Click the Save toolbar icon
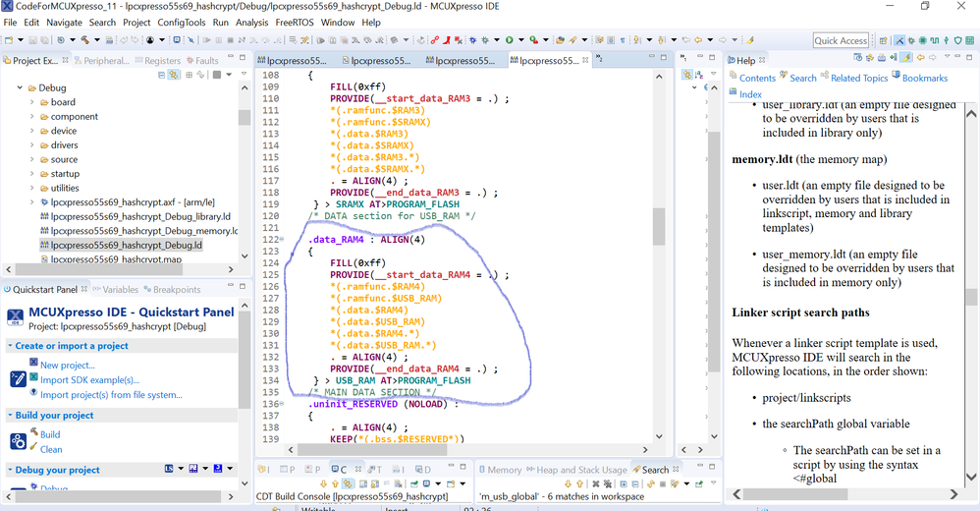The width and height of the screenshot is (980, 511). click(x=33, y=40)
